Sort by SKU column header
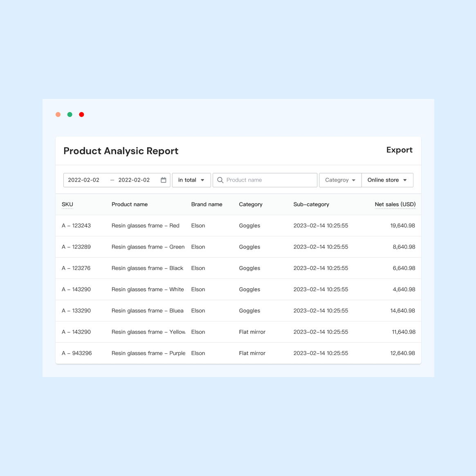This screenshot has width=476, height=476. click(x=67, y=204)
